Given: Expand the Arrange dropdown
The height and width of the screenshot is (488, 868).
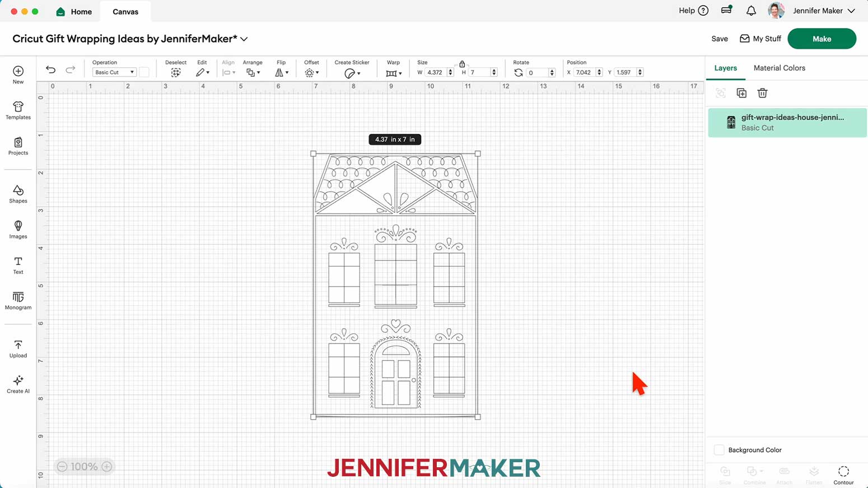Looking at the screenshot, I should pos(253,73).
